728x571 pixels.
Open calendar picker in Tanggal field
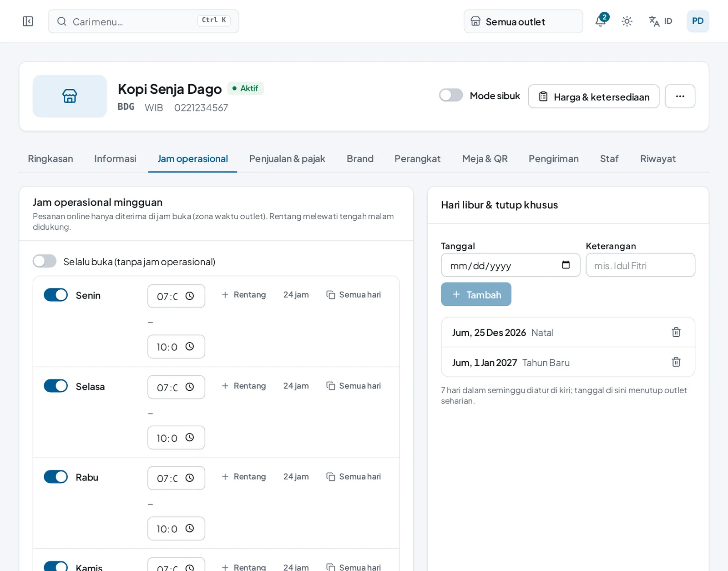pos(566,265)
